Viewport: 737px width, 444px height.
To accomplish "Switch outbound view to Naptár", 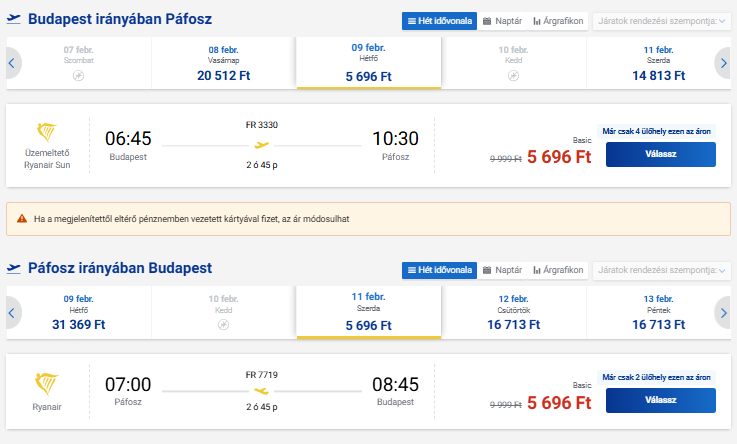I will pos(502,20).
